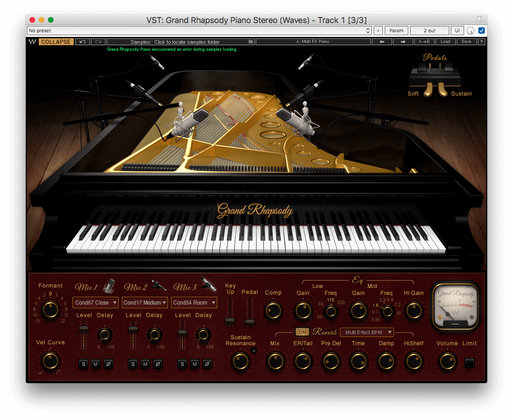Click the Mic 1 Delay knob
Viewport: 513px width, 420px height.
click(104, 335)
